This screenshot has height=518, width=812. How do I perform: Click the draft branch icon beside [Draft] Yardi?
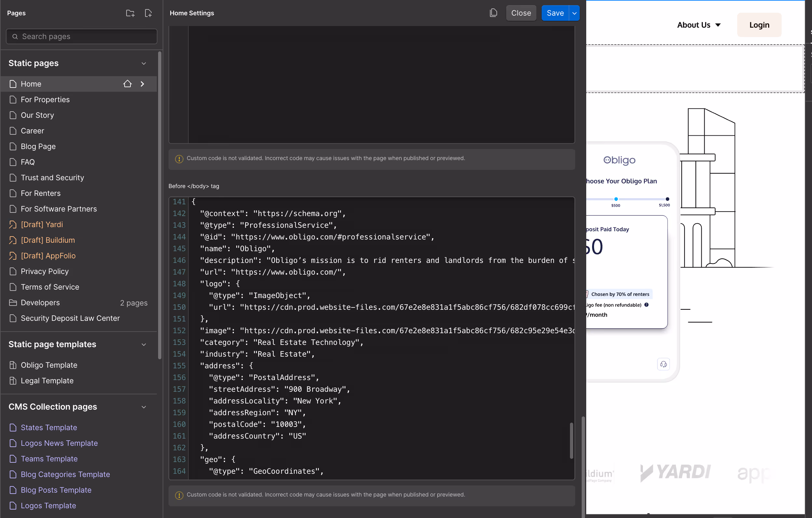(x=13, y=224)
